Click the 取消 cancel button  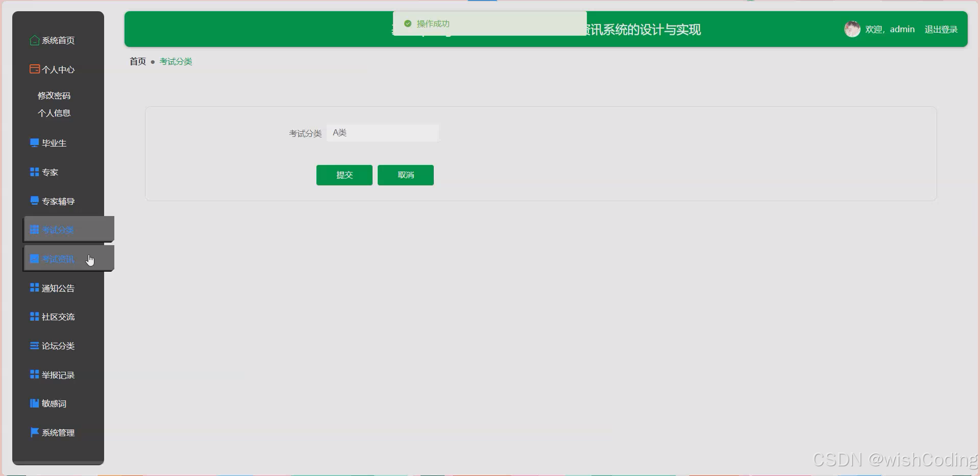pos(405,175)
